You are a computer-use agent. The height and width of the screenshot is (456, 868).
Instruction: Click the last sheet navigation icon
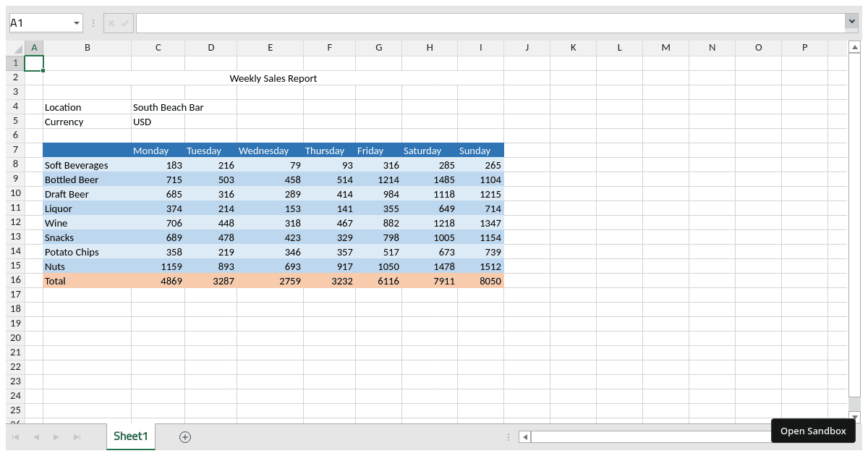coord(77,436)
